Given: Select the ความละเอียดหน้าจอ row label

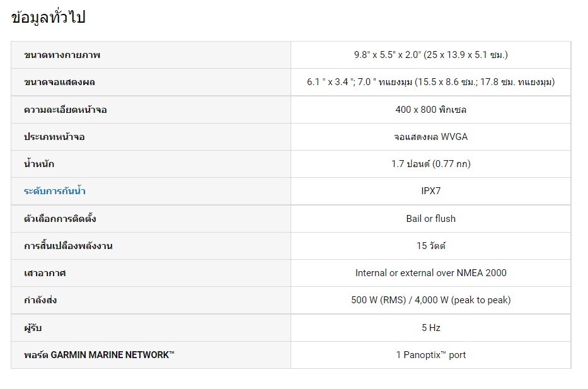Looking at the screenshot, I should (66, 110).
